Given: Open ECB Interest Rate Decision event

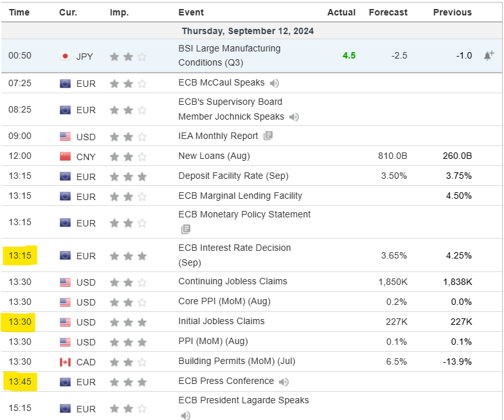Looking at the screenshot, I should click(234, 255).
